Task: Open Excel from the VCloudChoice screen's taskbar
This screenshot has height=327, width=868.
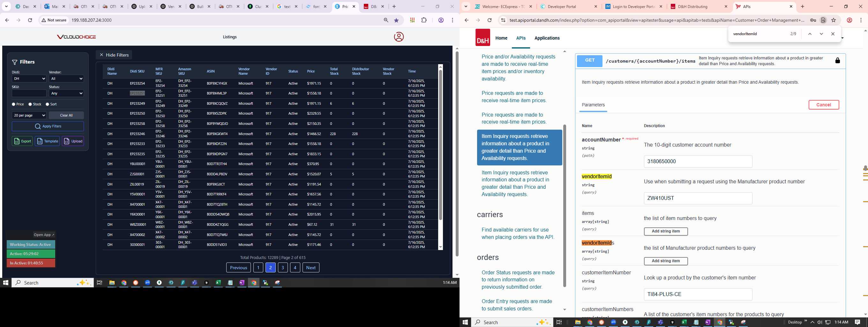Action: [x=218, y=283]
